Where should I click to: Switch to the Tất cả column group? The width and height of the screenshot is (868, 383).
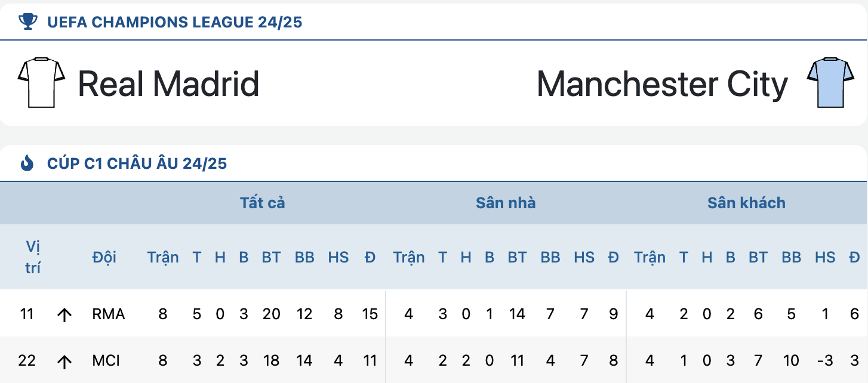(x=263, y=203)
